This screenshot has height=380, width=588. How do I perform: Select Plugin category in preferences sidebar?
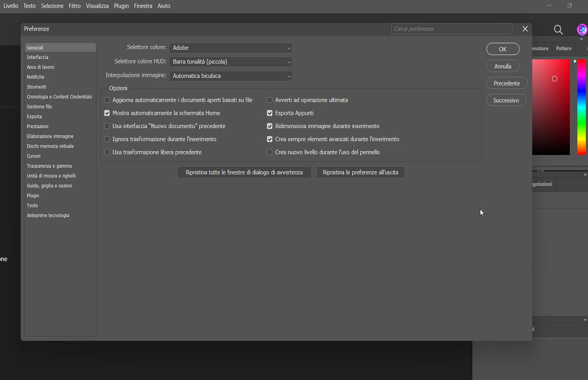pos(60,195)
